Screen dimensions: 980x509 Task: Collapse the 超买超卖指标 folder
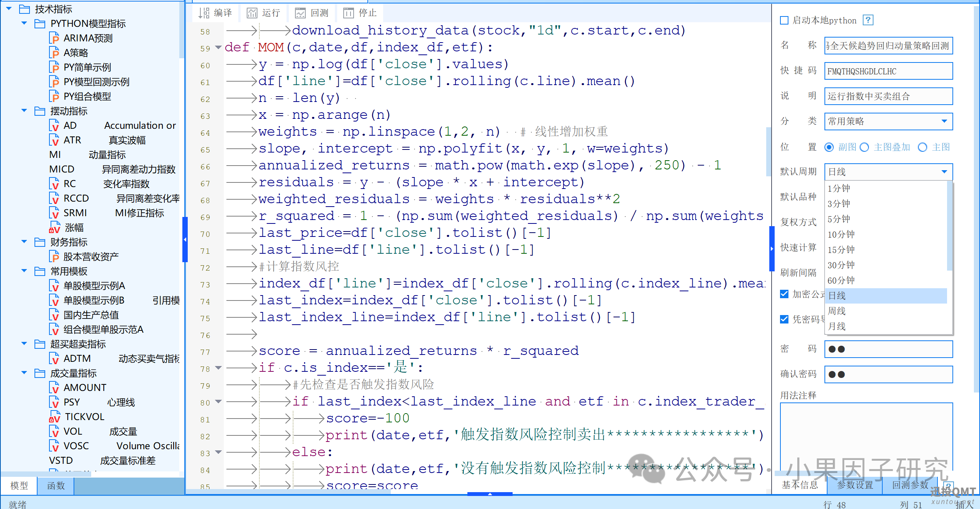(24, 344)
